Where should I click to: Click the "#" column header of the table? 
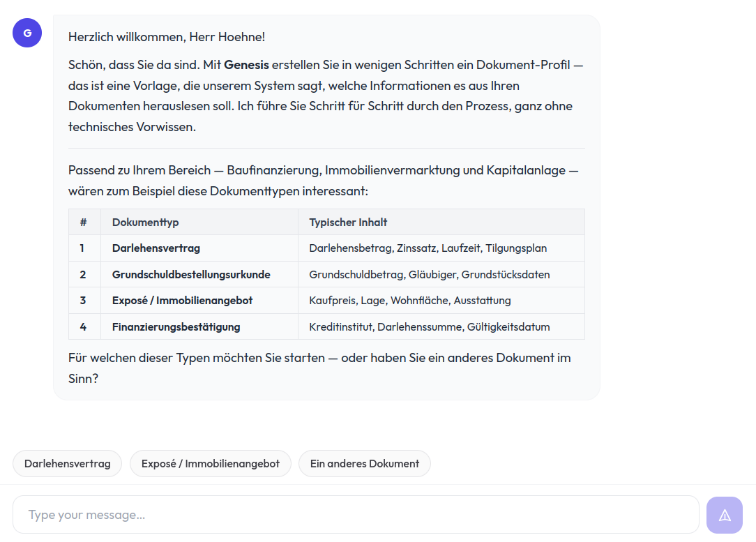(84, 222)
